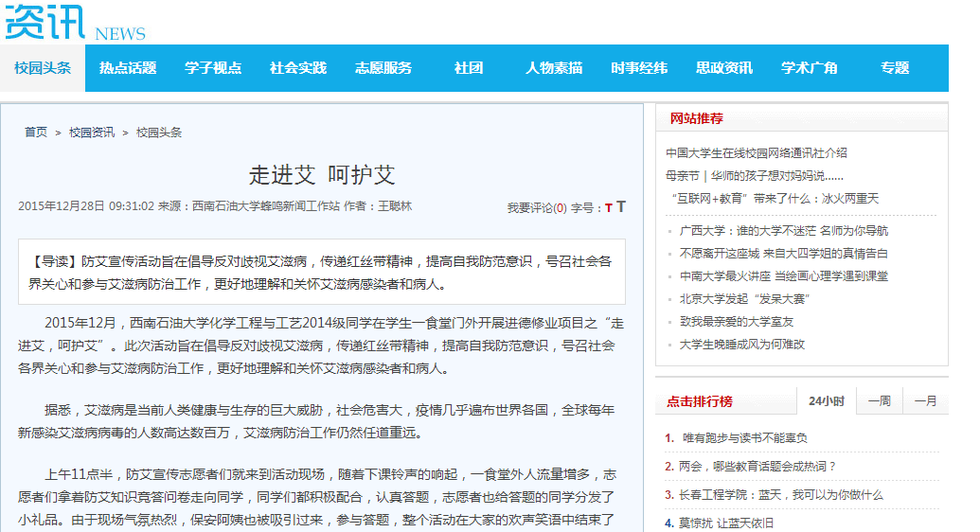Open the 校园头条 navigation tab
The height and width of the screenshot is (532, 980).
(x=43, y=68)
